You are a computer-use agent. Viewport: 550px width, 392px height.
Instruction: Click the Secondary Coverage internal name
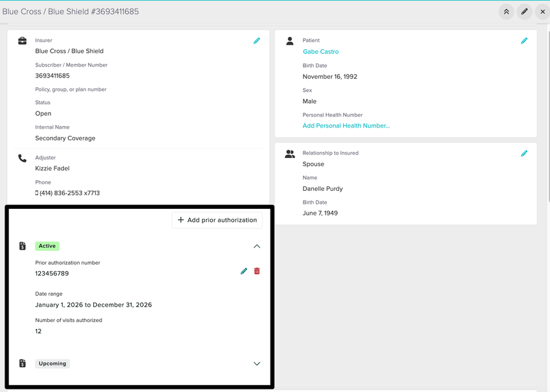[x=65, y=138]
